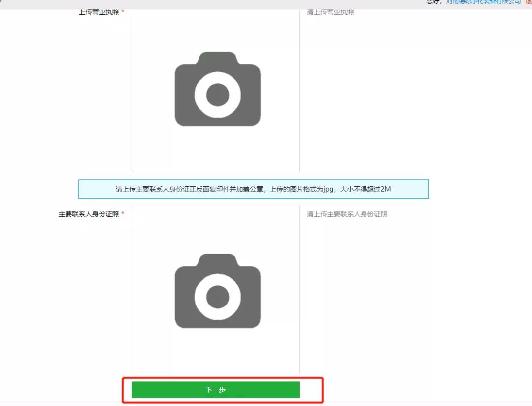Viewport: 532px width, 406px height.
Task: Open the 河南德源净化装备有限公司 account link
Action: coord(483,2)
